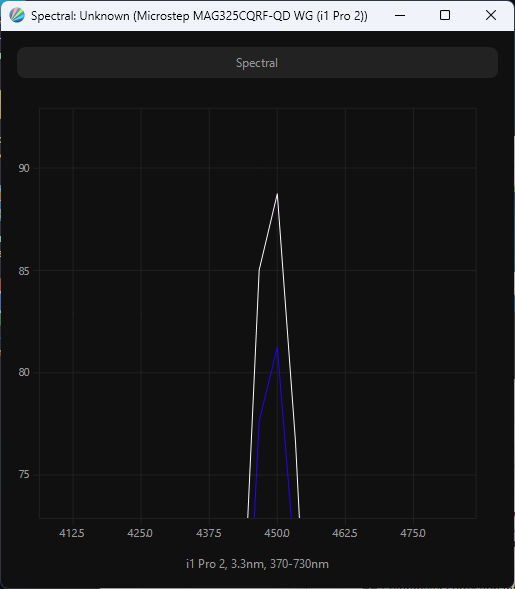Click the 85 y-axis label
Image resolution: width=515 pixels, height=589 pixels.
[x=24, y=271]
